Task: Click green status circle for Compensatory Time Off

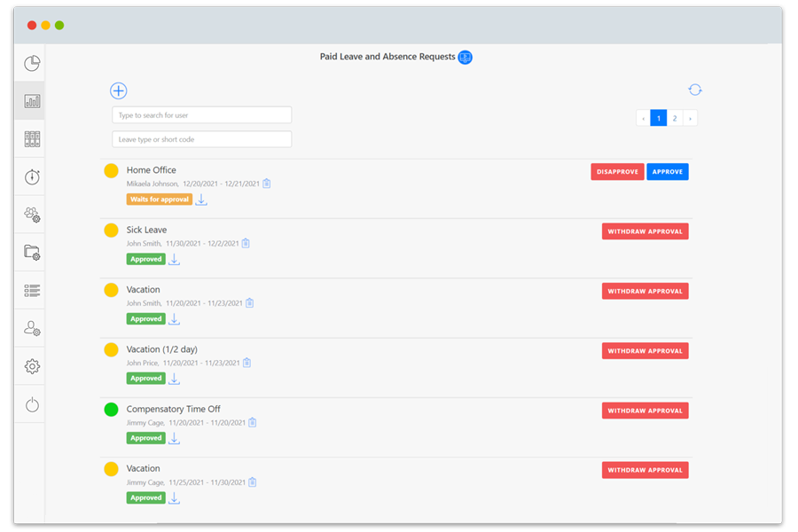Action: [111, 410]
